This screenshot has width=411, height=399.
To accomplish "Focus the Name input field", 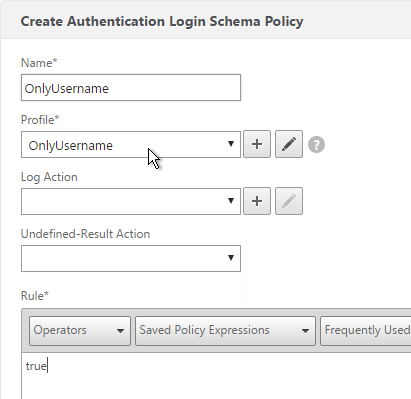I will [x=131, y=87].
